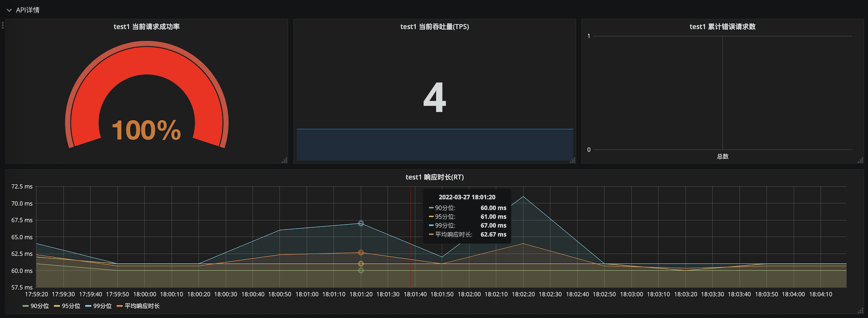Grab the success-rate panel corner handle

284,160
